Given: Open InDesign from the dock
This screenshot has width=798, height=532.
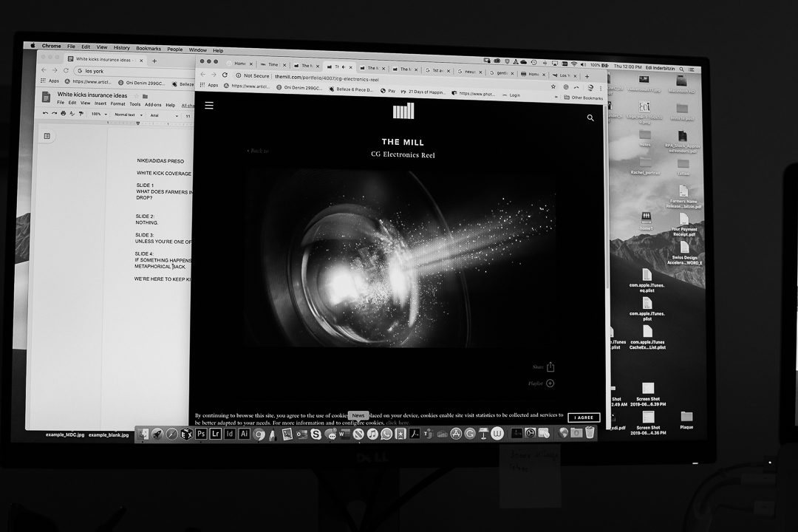Looking at the screenshot, I should [230, 434].
